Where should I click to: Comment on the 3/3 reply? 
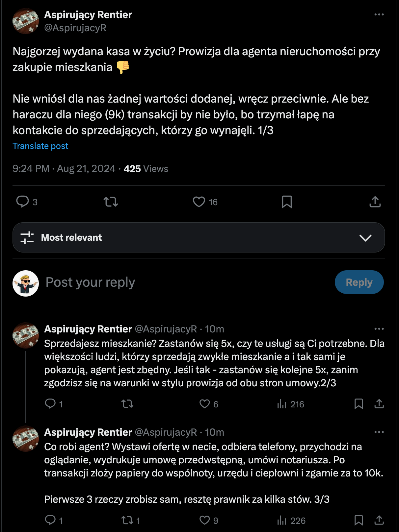pos(50,520)
